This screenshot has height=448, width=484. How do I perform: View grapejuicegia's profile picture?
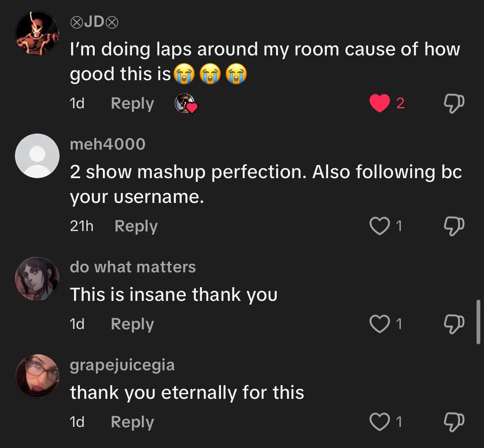coord(37,376)
